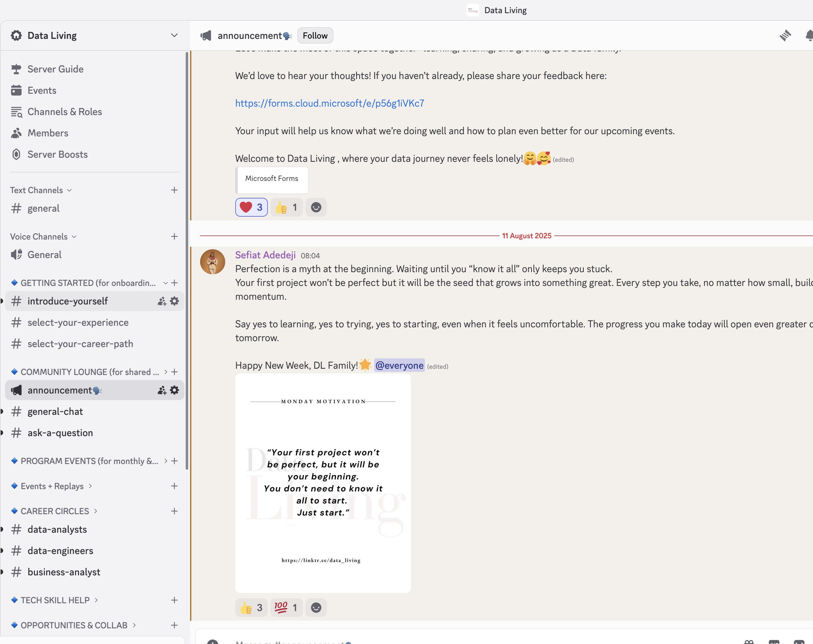Toggle the thumbs up reaction on feedback message
The width and height of the screenshot is (813, 644).
pyautogui.click(x=286, y=207)
